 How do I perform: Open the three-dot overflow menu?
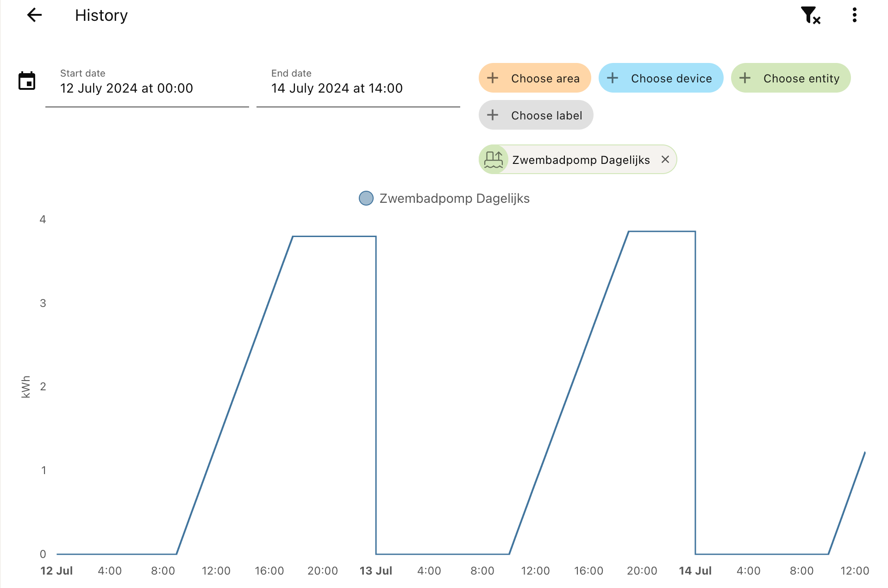(x=855, y=15)
